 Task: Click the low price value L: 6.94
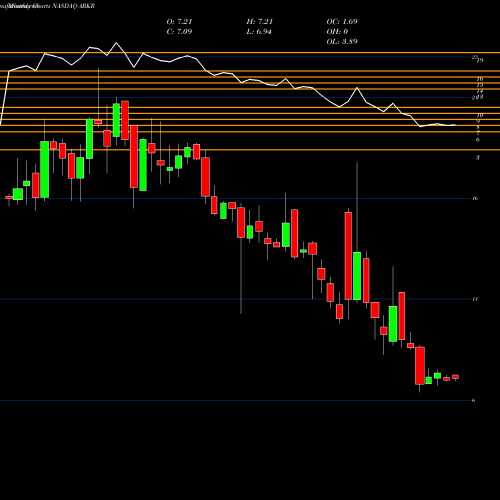(259, 32)
